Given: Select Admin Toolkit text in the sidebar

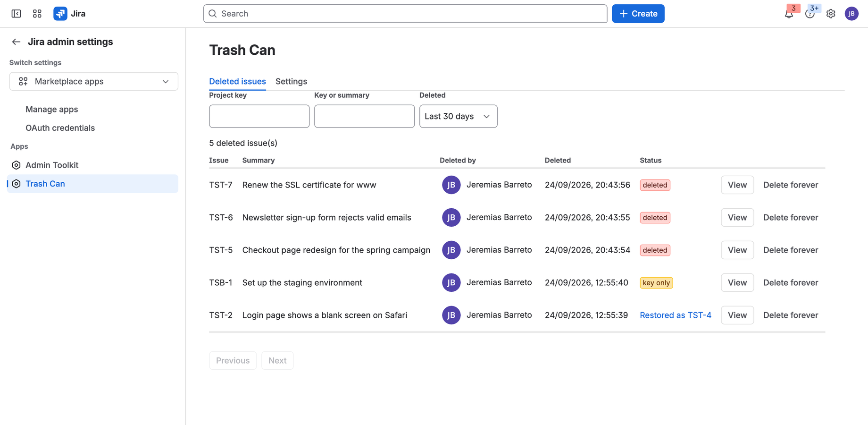Looking at the screenshot, I should pos(52,165).
